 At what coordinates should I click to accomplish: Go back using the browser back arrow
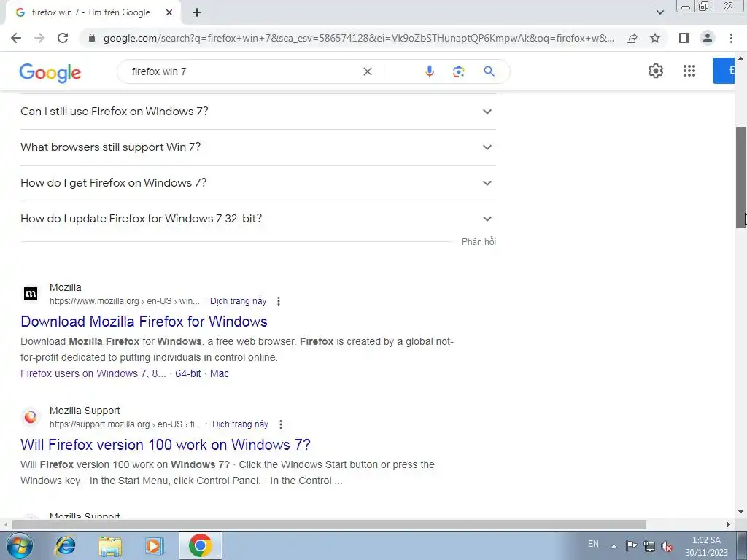16,38
